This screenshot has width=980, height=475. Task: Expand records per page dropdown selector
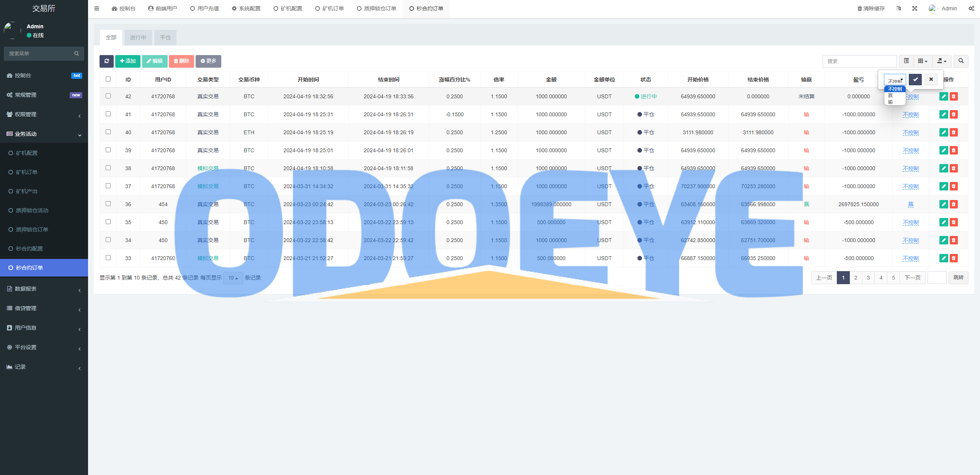click(232, 277)
